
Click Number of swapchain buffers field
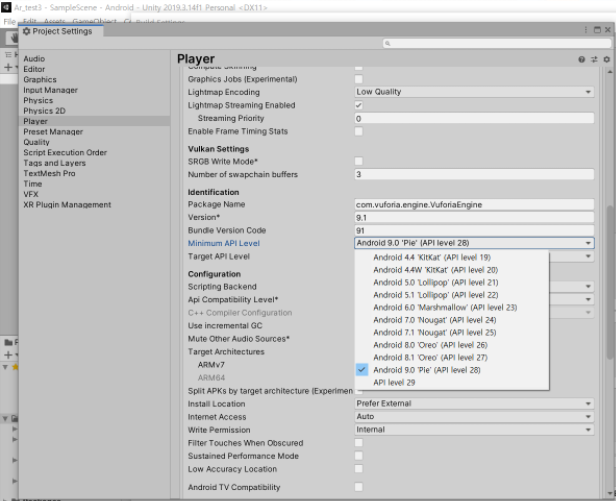click(x=474, y=174)
